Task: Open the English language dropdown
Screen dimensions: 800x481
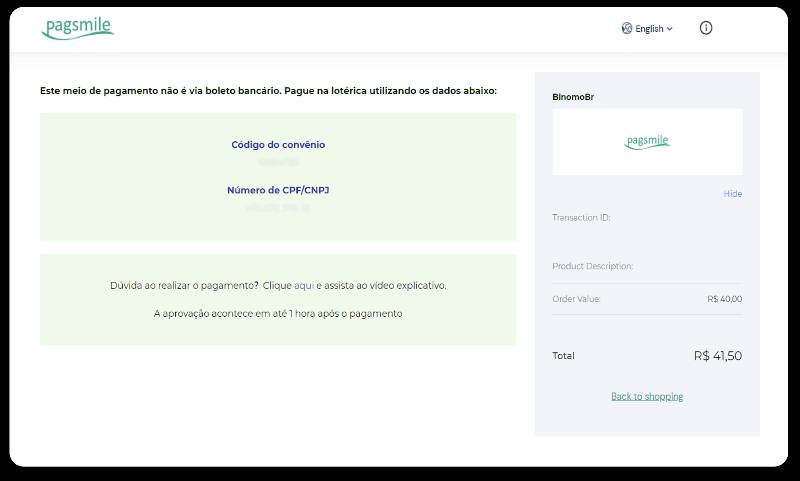Action: [649, 29]
